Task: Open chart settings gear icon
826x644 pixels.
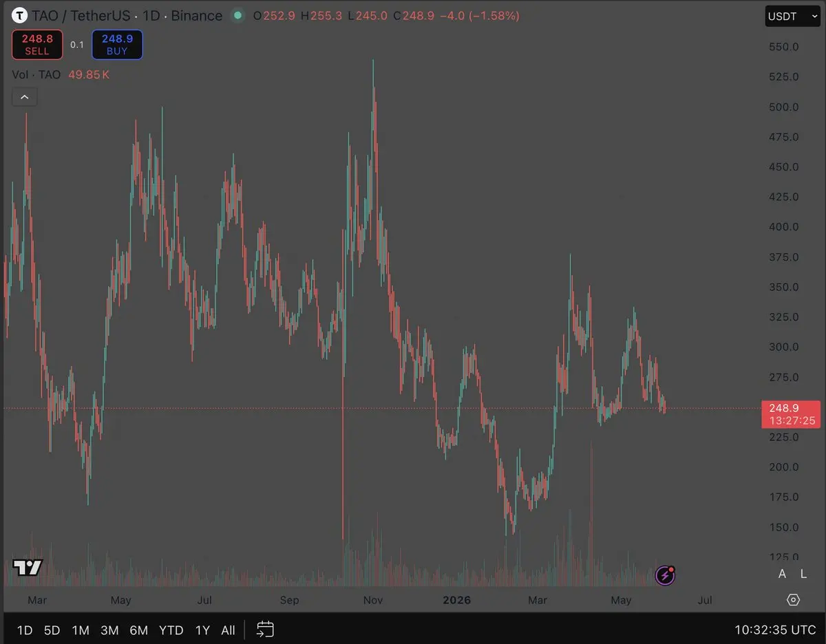Action: click(793, 600)
